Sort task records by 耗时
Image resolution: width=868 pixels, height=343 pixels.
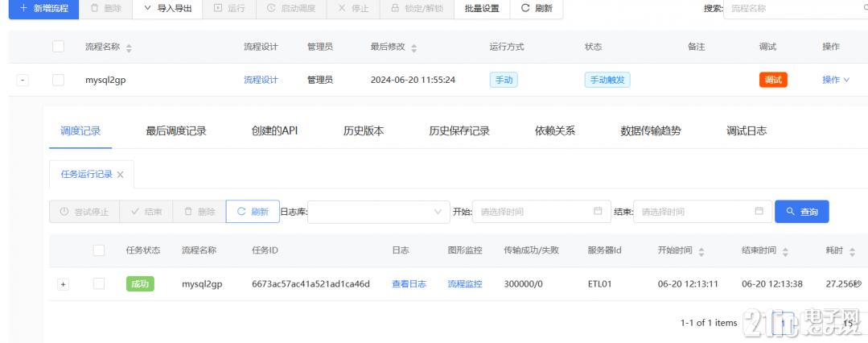(853, 252)
